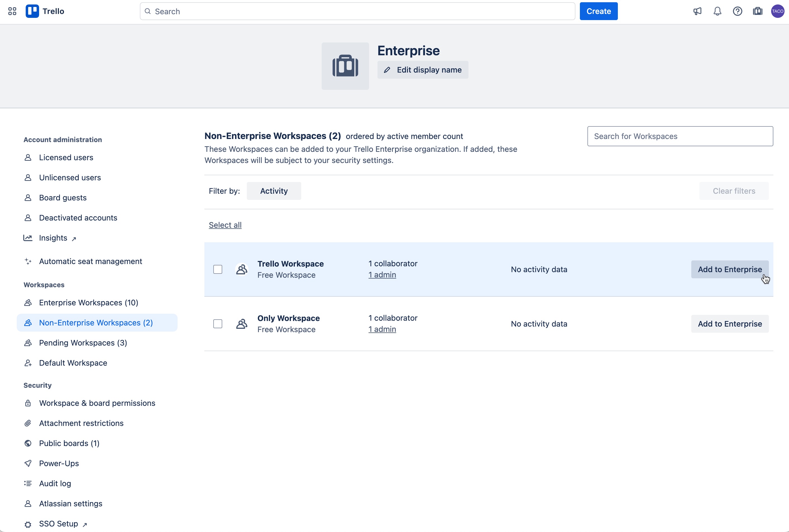This screenshot has height=532, width=789.
Task: Click the Clear filters button
Action: (734, 191)
